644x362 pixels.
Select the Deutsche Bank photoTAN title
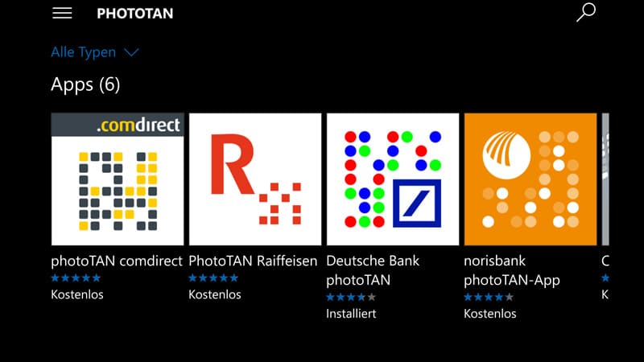coord(373,270)
